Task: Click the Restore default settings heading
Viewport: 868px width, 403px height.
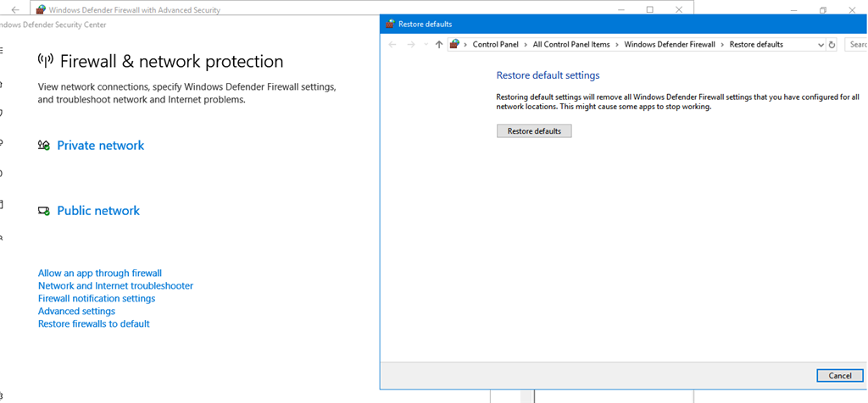Action: coord(548,75)
